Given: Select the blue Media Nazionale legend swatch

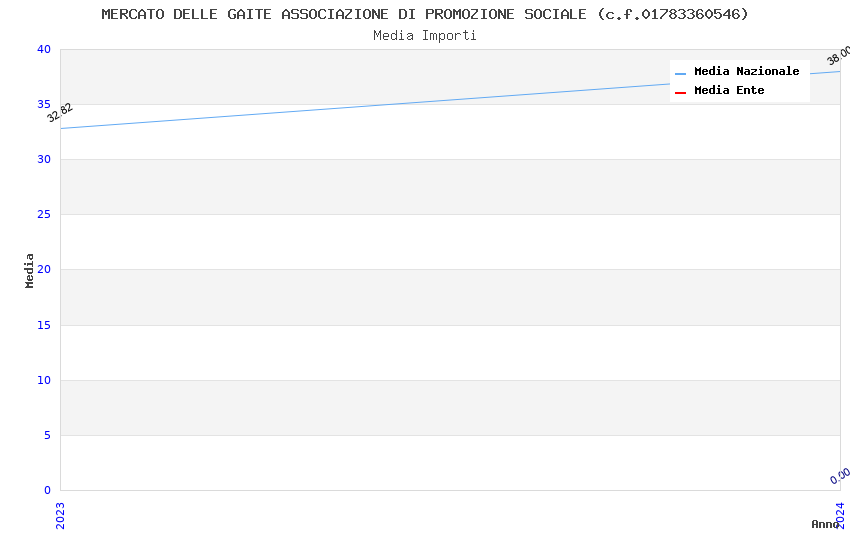Looking at the screenshot, I should [681, 73].
